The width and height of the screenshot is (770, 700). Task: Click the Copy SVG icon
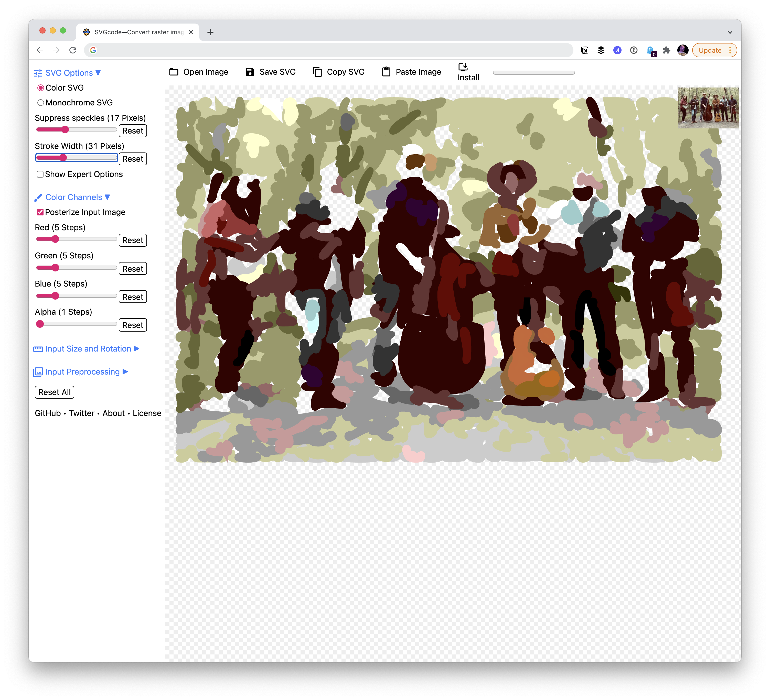pyautogui.click(x=317, y=72)
